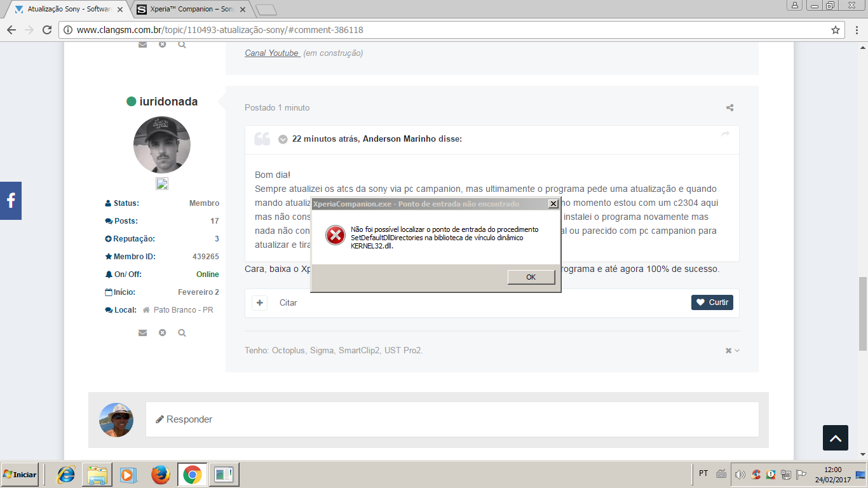This screenshot has height=488, width=868.
Task: Click the image placeholder below iuridonada's avatar
Action: [162, 184]
